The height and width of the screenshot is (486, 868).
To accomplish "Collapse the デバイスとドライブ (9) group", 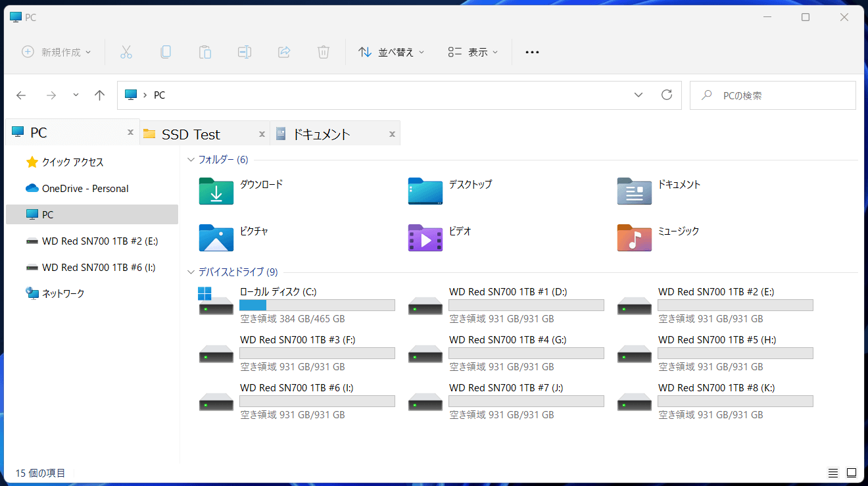I will [191, 272].
